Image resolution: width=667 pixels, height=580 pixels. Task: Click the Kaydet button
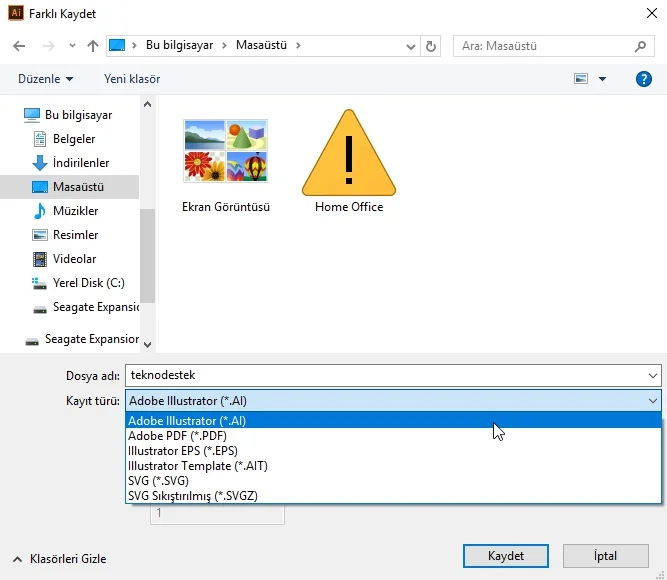[x=506, y=556]
